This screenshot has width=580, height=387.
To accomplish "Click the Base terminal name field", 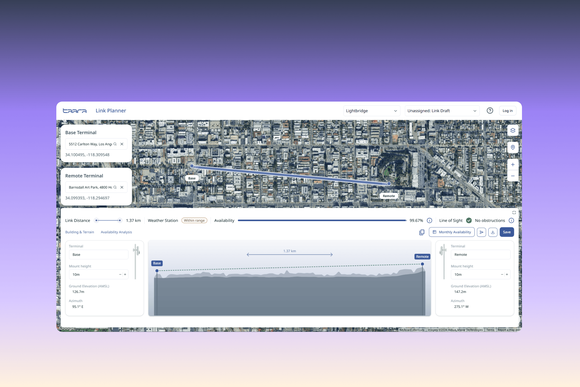I will [x=98, y=255].
